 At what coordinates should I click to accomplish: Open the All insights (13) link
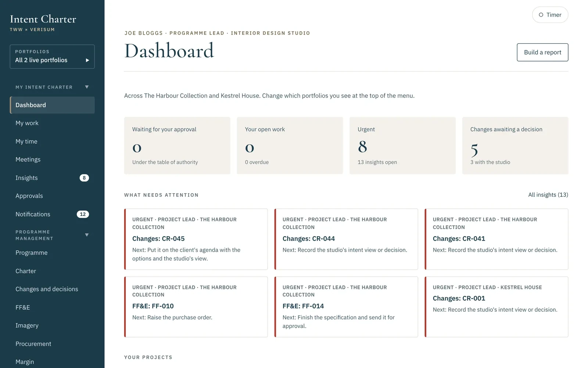click(x=548, y=195)
